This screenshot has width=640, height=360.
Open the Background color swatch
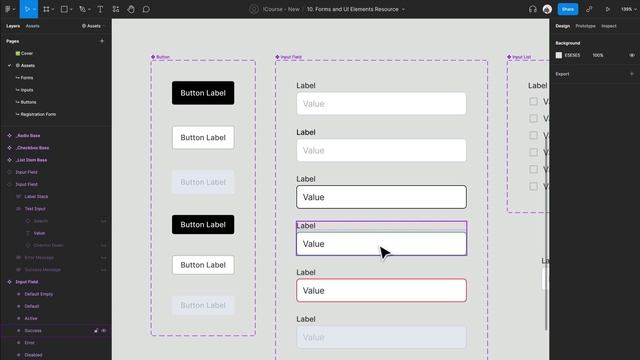(x=559, y=55)
